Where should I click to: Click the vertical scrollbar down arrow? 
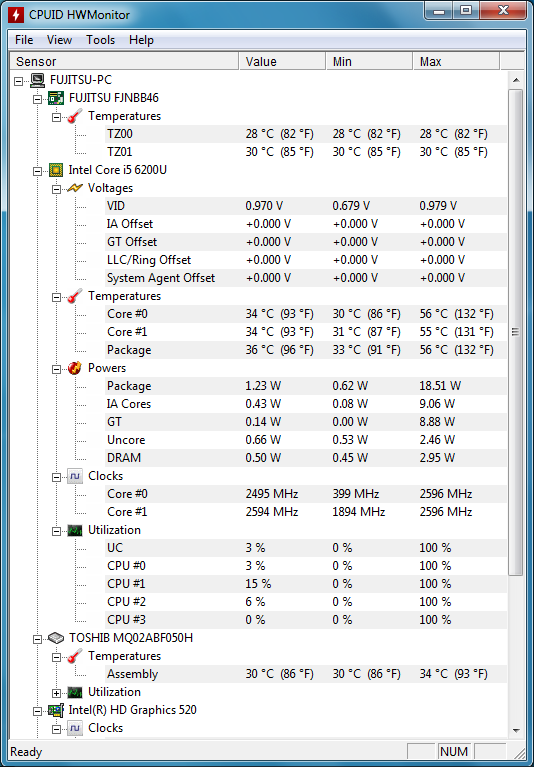coord(515,730)
